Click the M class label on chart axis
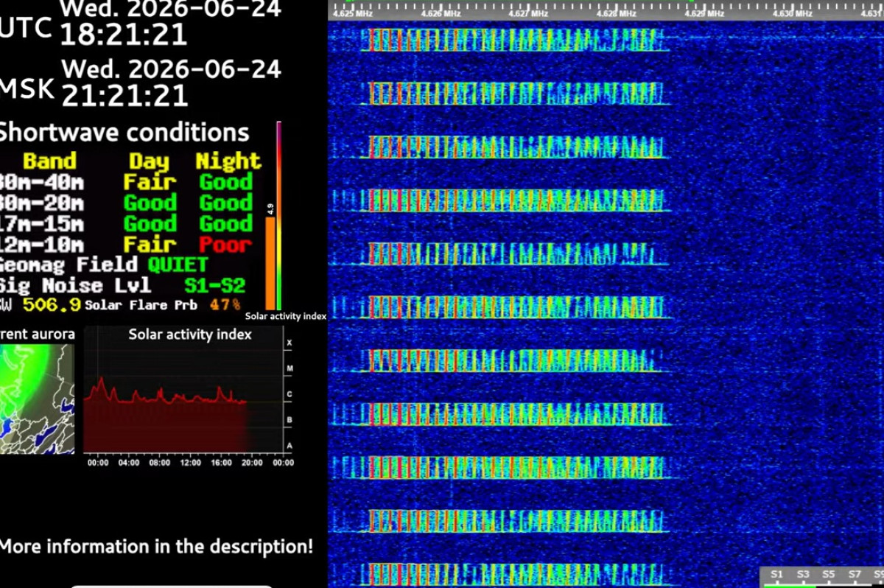The width and height of the screenshot is (884, 588). coord(290,368)
